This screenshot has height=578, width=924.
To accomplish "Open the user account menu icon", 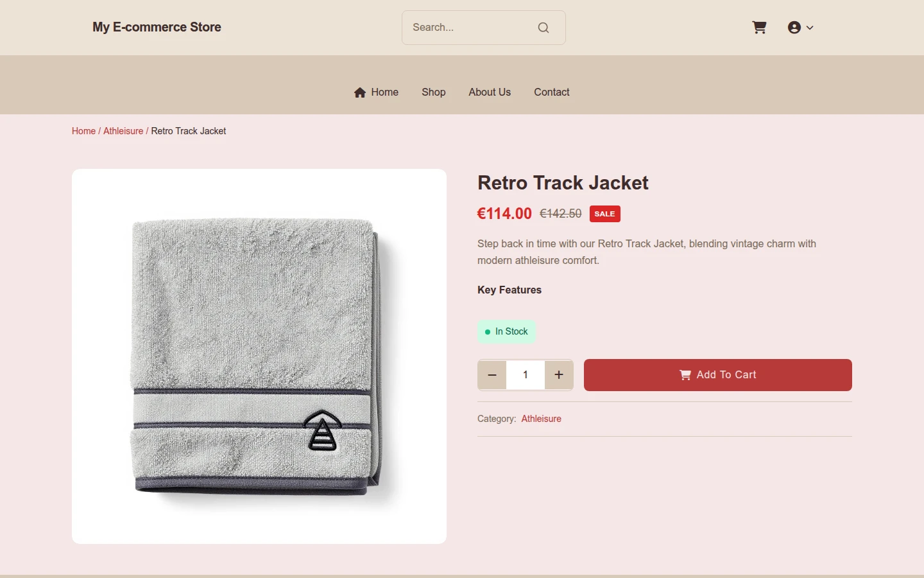I will 800,28.
